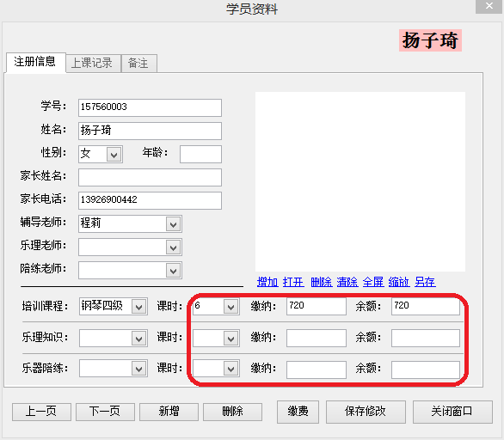Expand the 辅导老师 dropdown
Viewport: 504px width, 440px height.
coord(173,223)
